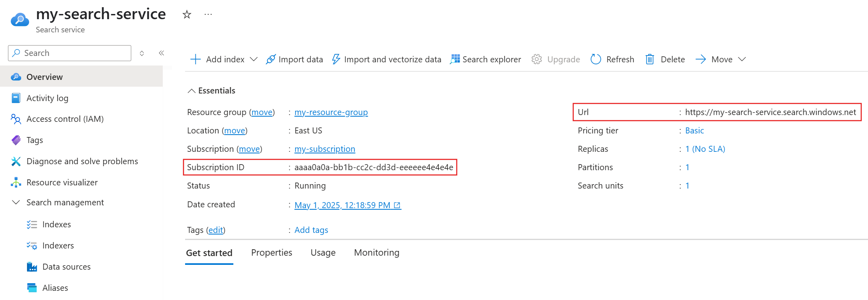Click the Basic pricing tier link
868x300 pixels.
(x=694, y=131)
